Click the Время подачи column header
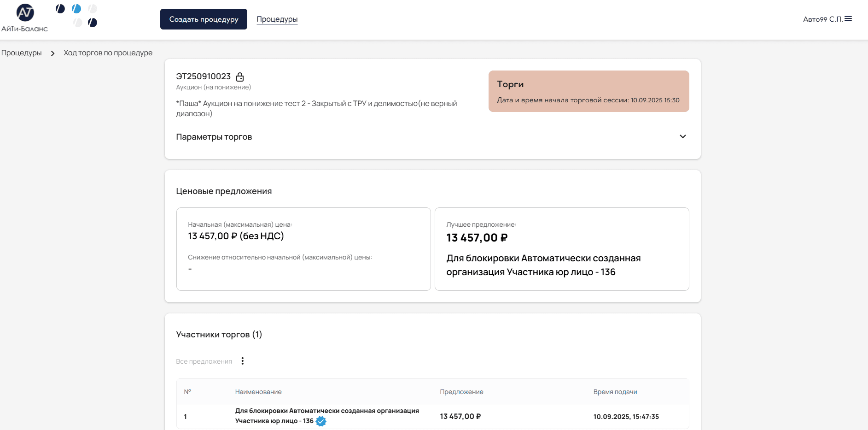868x430 pixels. pos(615,392)
